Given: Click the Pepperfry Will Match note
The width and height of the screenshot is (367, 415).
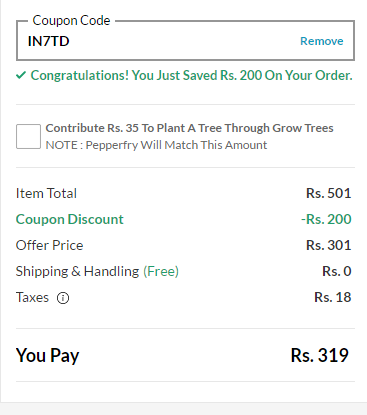Looking at the screenshot, I should click(156, 145).
